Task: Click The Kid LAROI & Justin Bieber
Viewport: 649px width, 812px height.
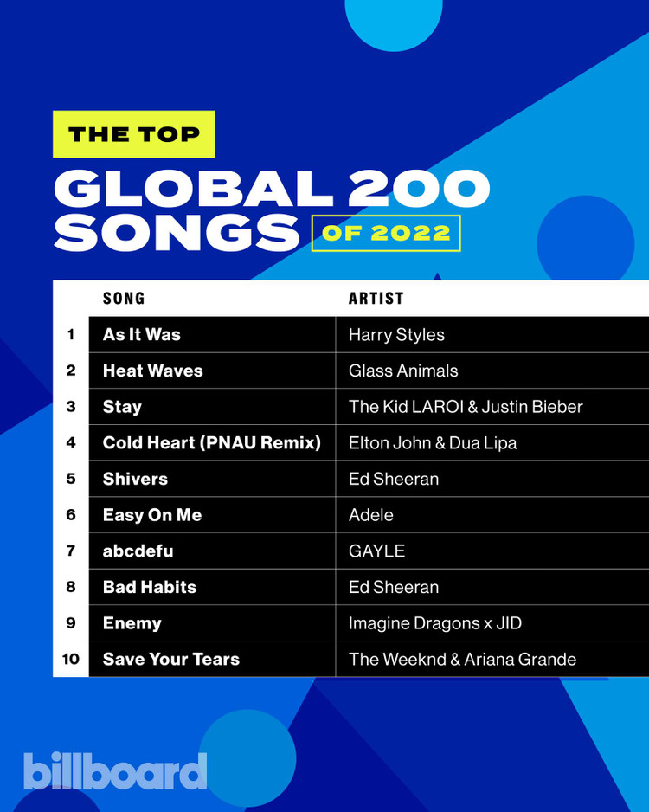Action: [466, 407]
